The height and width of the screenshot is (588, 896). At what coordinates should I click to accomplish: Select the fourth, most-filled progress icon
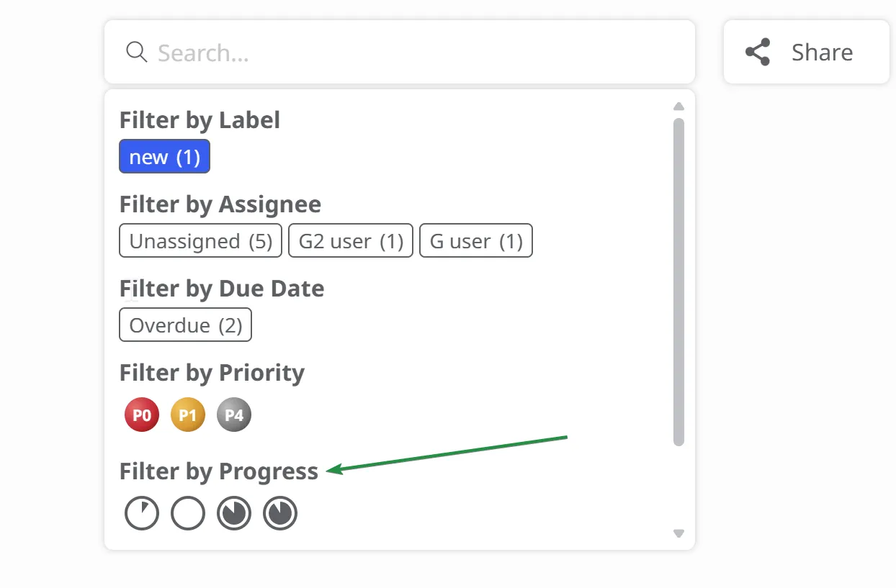(x=280, y=514)
